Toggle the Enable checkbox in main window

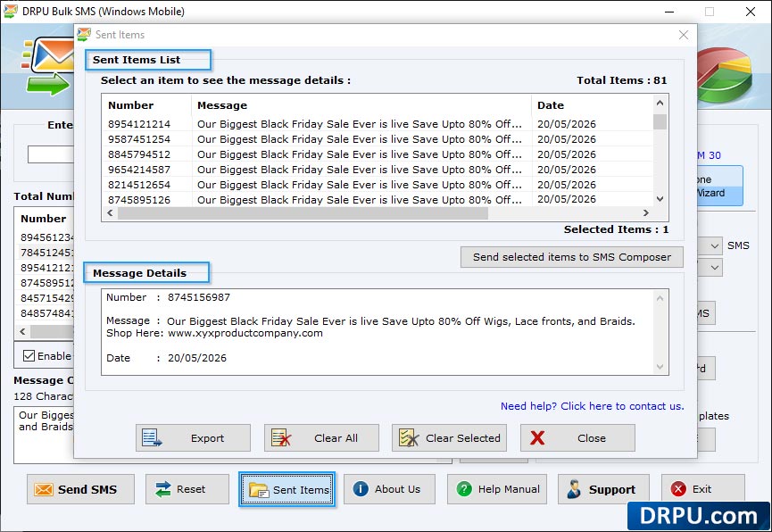tap(29, 355)
